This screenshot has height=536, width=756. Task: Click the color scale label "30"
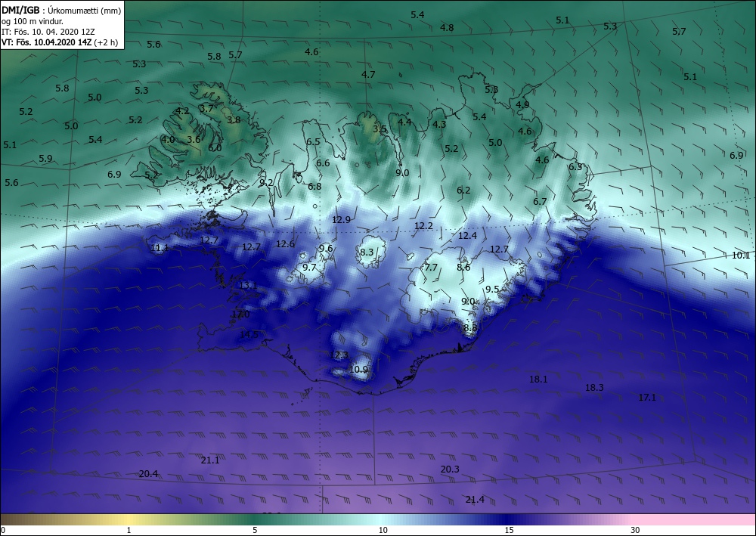(x=636, y=530)
